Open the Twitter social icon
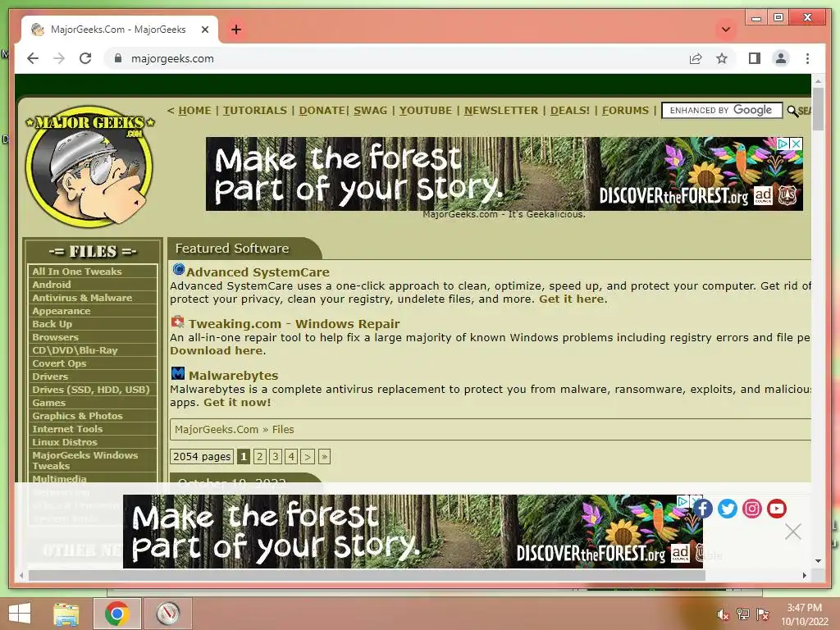Viewport: 840px width, 630px height. click(x=727, y=508)
